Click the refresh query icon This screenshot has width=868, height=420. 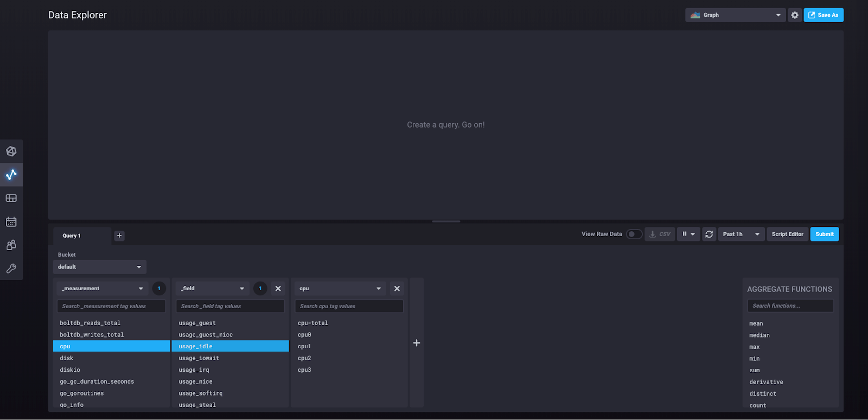[709, 234]
